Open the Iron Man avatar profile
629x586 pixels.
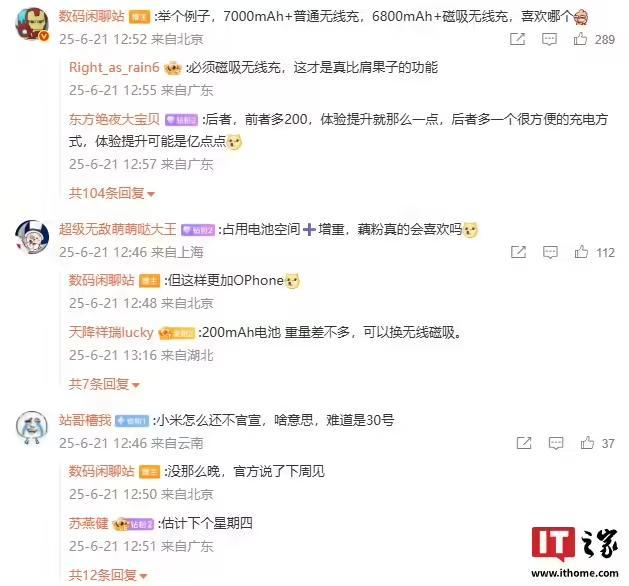[x=32, y=24]
